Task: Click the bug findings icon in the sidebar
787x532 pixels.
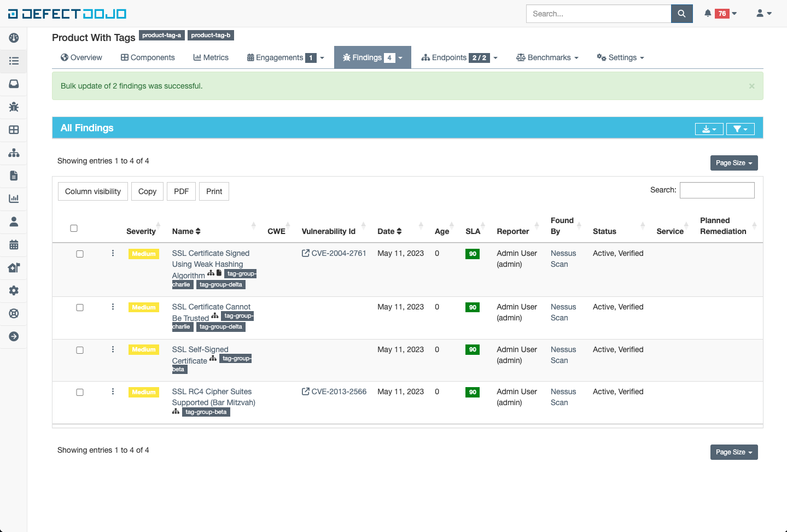Action: 14,107
